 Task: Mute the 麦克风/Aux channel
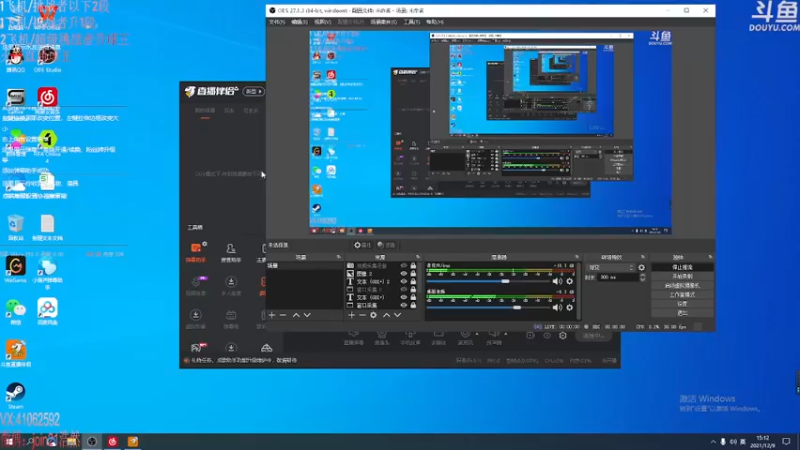[557, 281]
